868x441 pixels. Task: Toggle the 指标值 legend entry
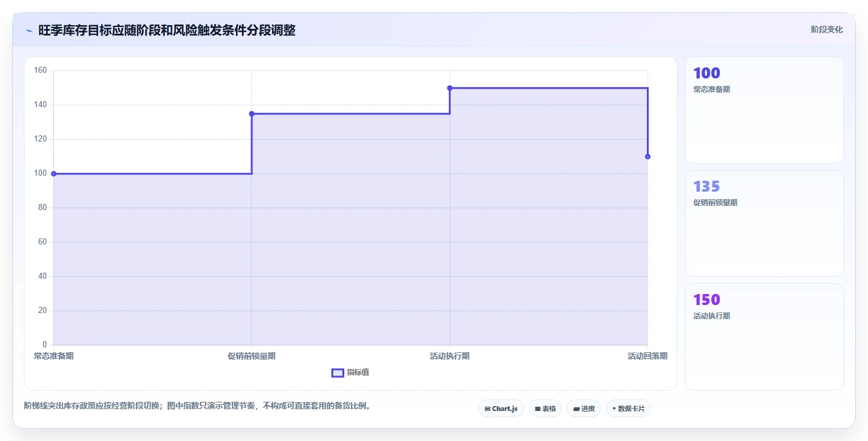(x=350, y=373)
